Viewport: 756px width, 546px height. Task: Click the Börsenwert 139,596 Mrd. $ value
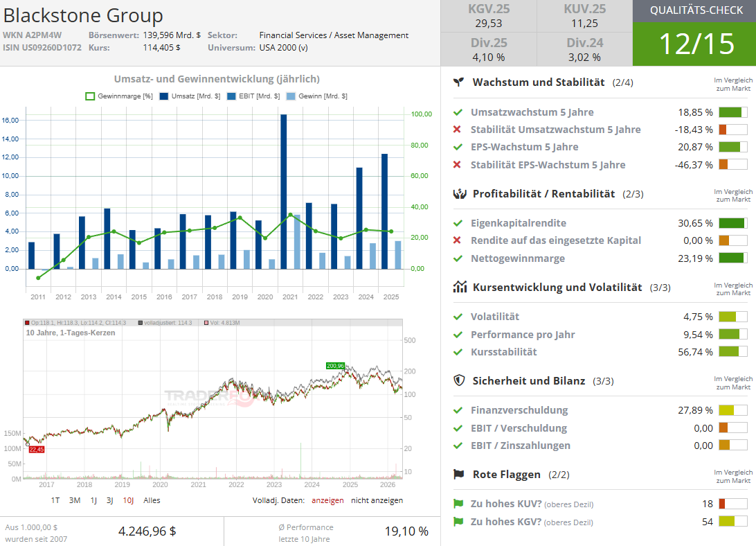(x=172, y=35)
